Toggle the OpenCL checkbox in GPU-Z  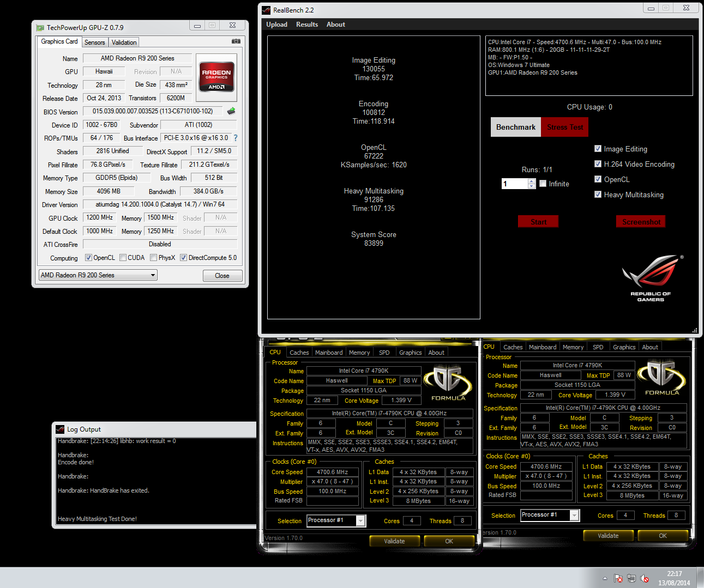coord(88,258)
